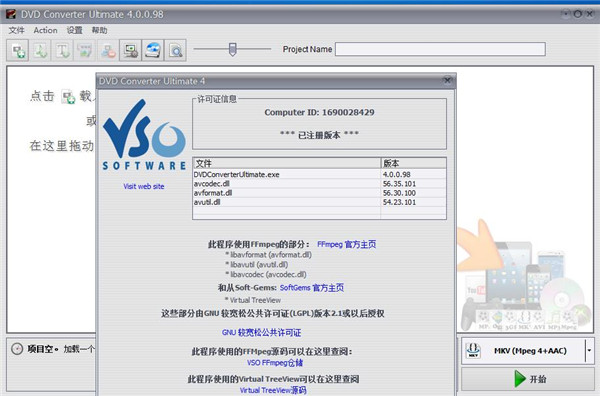Click the Visit web site link
The width and height of the screenshot is (600, 396).
click(144, 186)
